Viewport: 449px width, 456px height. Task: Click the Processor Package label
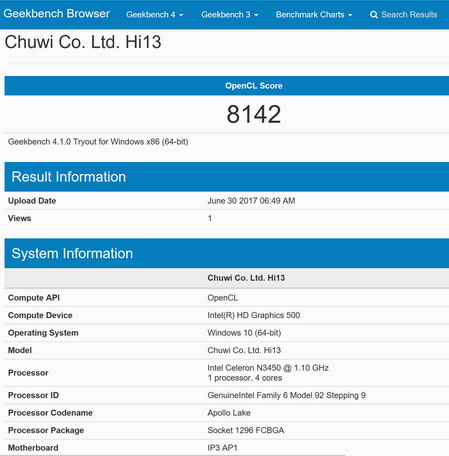[46, 430]
